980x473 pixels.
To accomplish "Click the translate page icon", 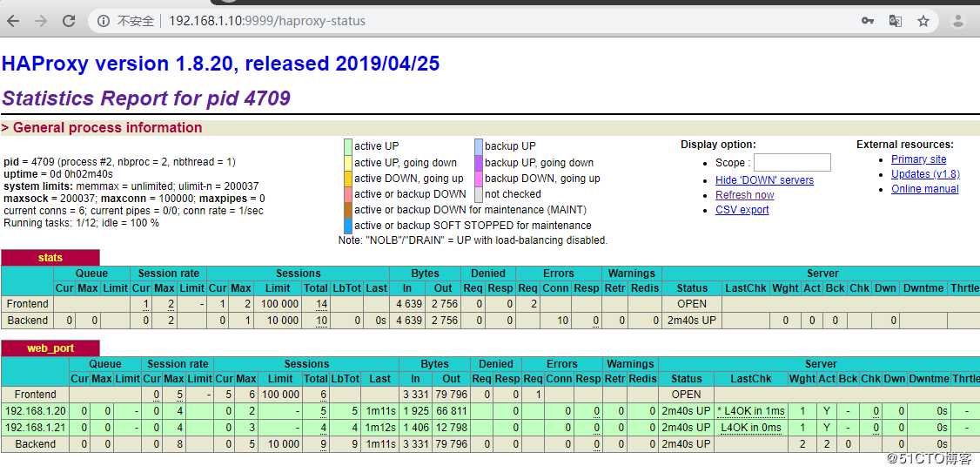I will click(x=895, y=21).
